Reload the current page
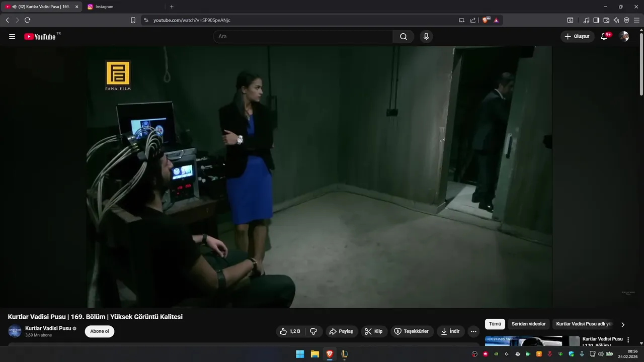The image size is (644, 362). point(27,20)
